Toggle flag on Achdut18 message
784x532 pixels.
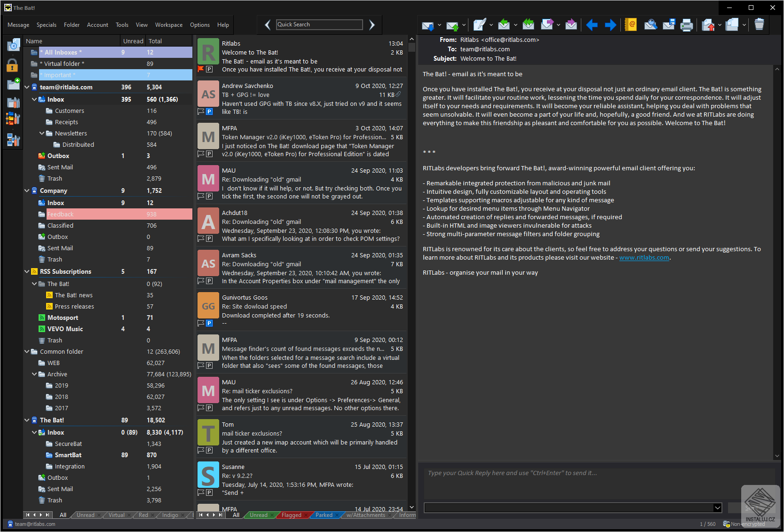201,238
